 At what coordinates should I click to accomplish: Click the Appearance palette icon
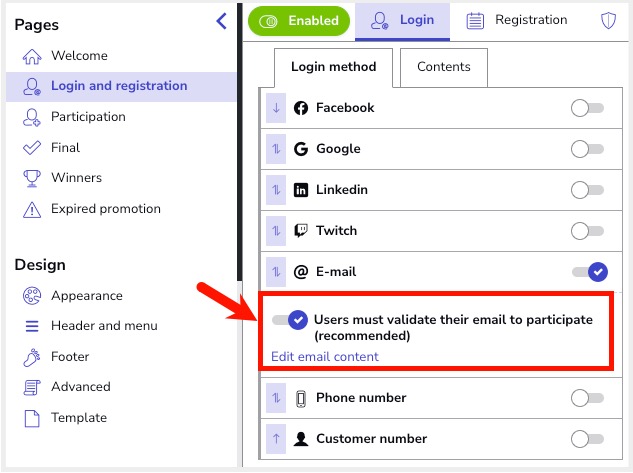(x=32, y=296)
